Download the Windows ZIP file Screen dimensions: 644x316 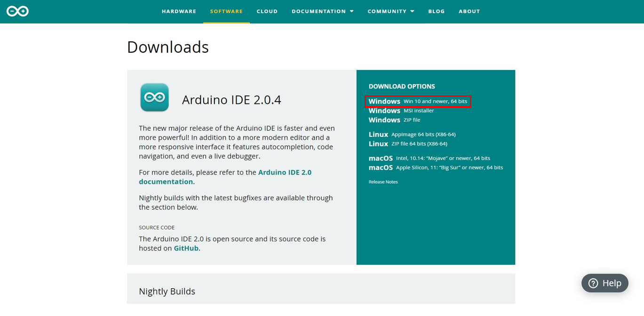394,120
